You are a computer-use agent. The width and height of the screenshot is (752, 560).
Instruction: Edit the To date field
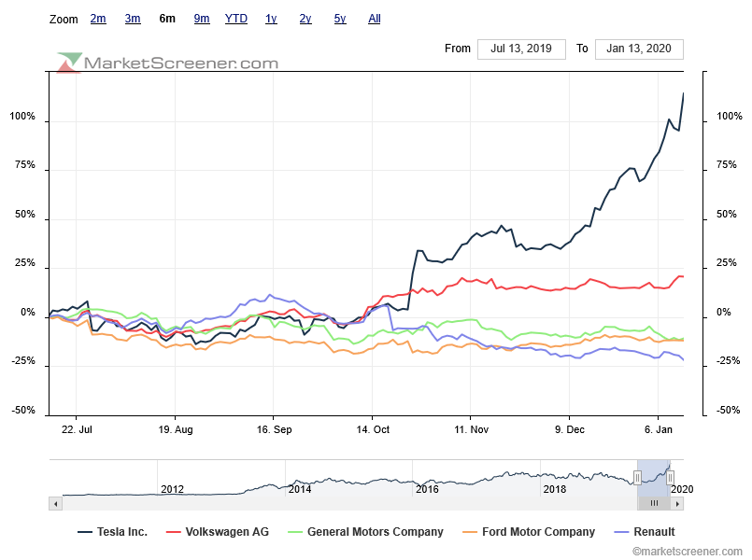click(x=639, y=49)
